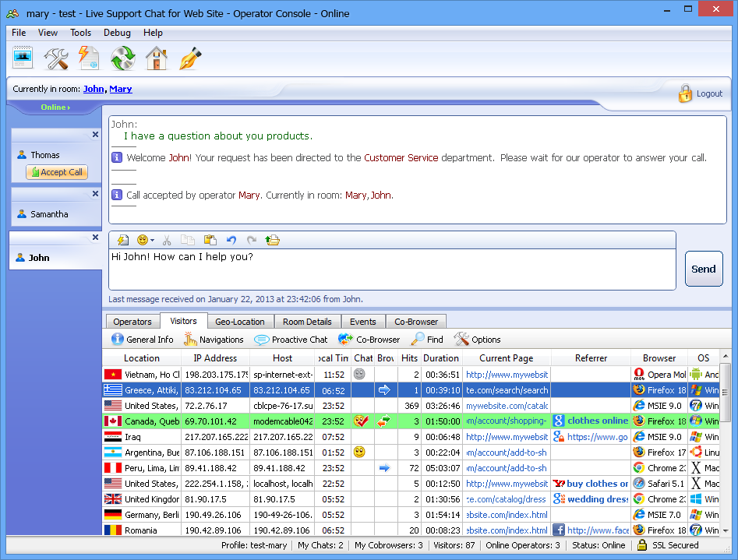The width and height of the screenshot is (738, 560).
Task: Click General Info toolbar button
Action: 143,340
